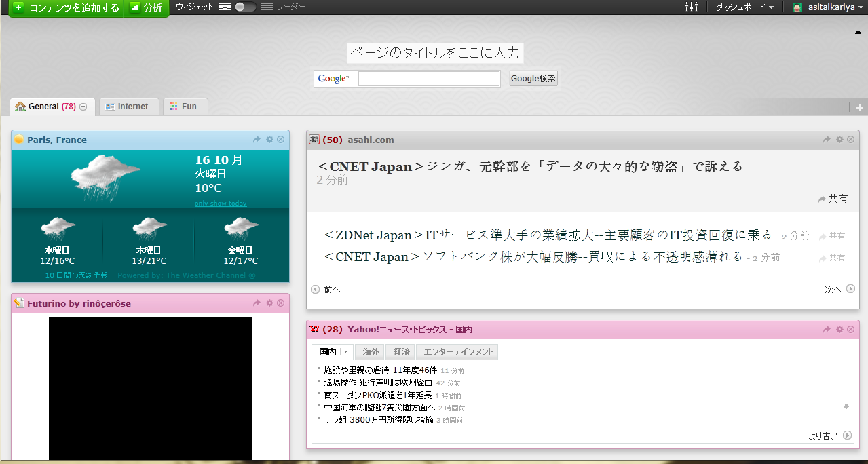Close the asahi.com widget
This screenshot has width=868, height=464.
pyautogui.click(x=850, y=140)
